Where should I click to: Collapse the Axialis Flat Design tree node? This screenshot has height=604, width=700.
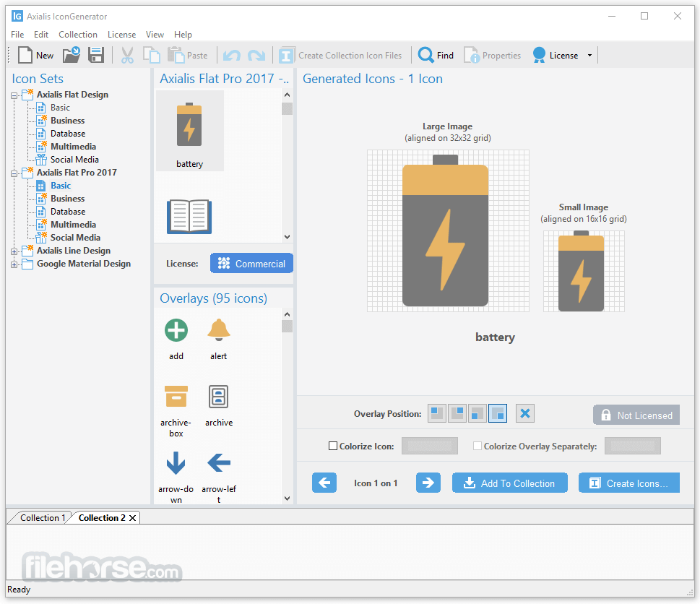14,95
